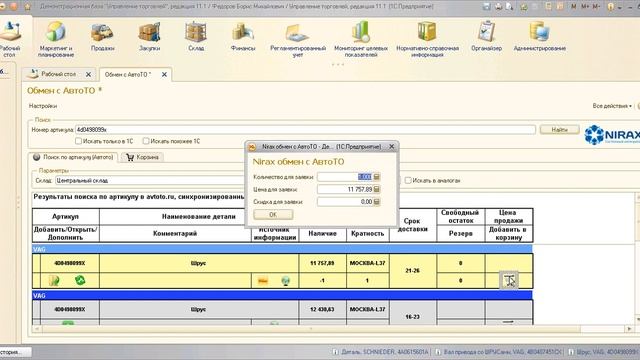Click the favorites star icon in title bar

28,7
